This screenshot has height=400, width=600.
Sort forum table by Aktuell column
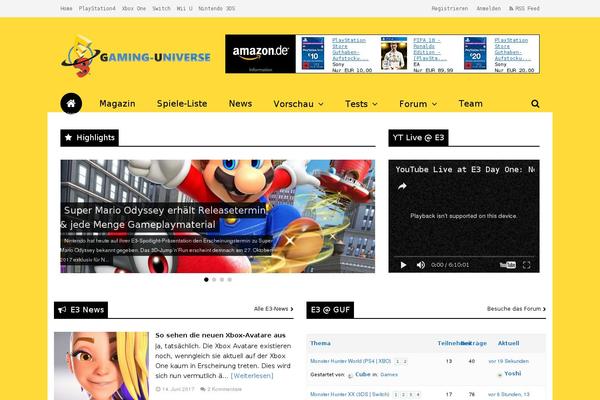(509, 343)
